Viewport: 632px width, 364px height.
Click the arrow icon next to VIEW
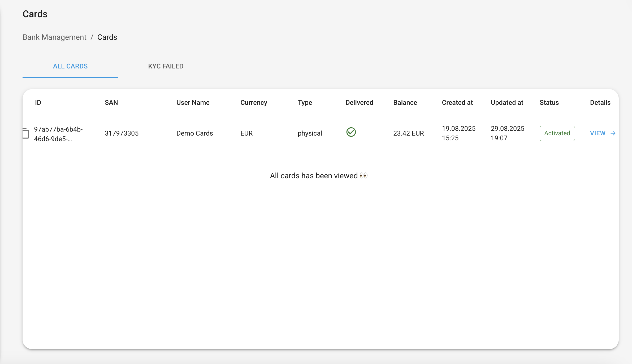(613, 133)
